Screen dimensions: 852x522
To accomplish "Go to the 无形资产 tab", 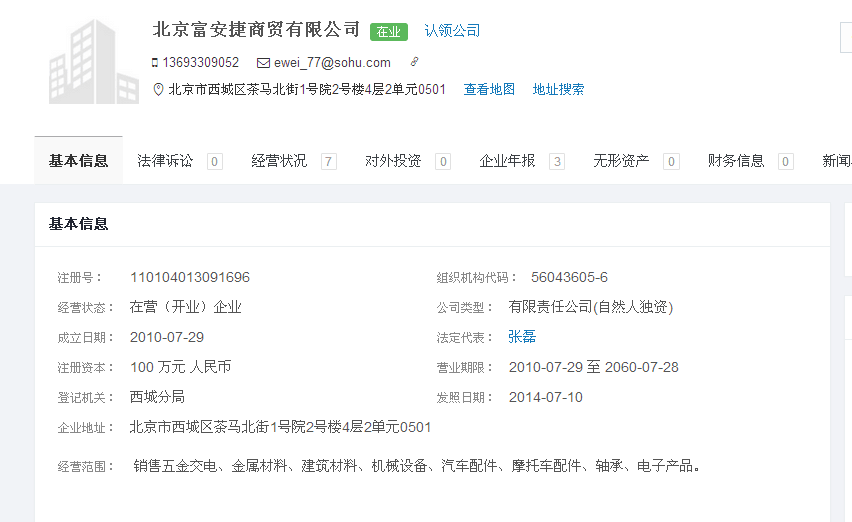I will tap(621, 161).
